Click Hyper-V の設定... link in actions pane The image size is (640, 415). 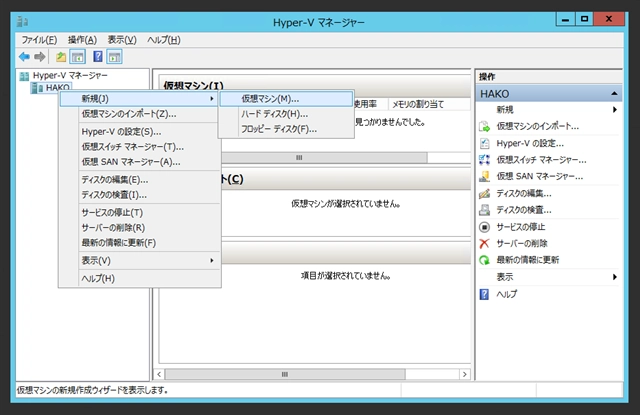pos(530,143)
